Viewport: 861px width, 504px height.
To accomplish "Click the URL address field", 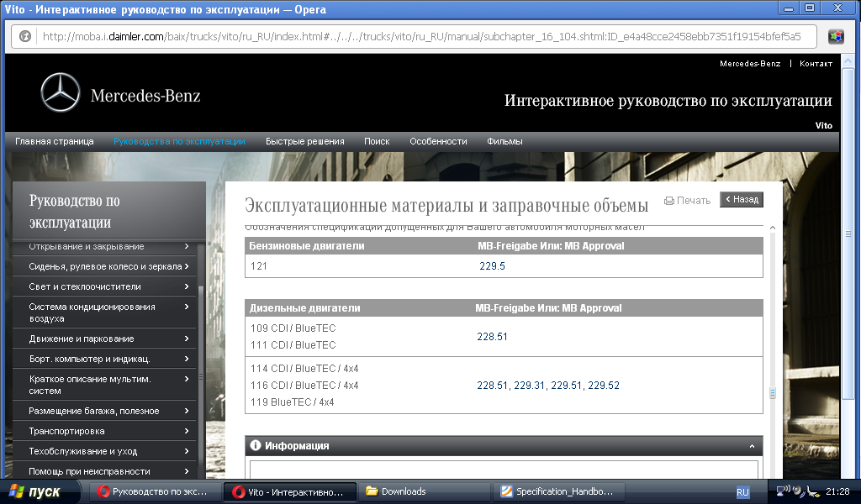I will [421, 37].
